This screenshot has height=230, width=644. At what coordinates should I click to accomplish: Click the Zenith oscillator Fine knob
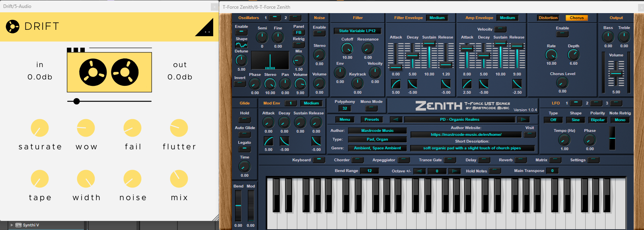(x=278, y=37)
